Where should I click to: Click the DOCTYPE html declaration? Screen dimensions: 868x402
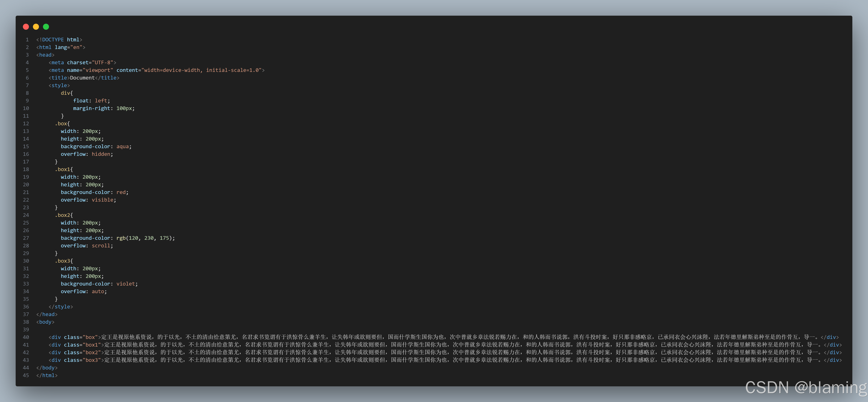tap(59, 40)
